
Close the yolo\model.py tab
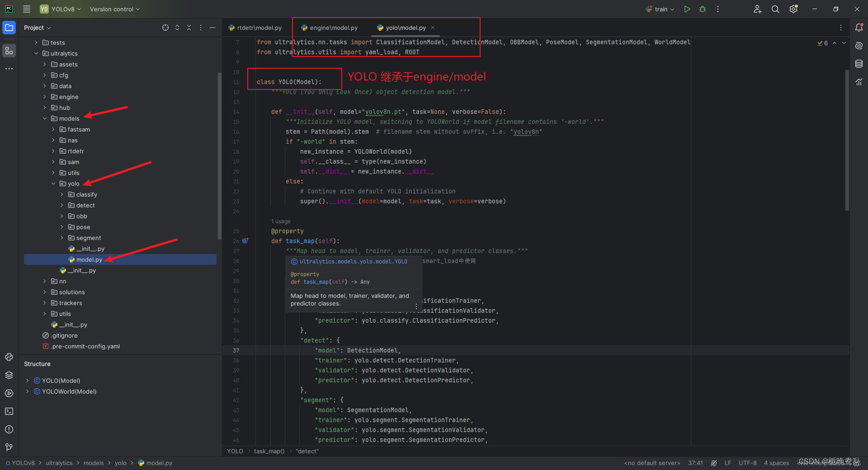pos(433,28)
